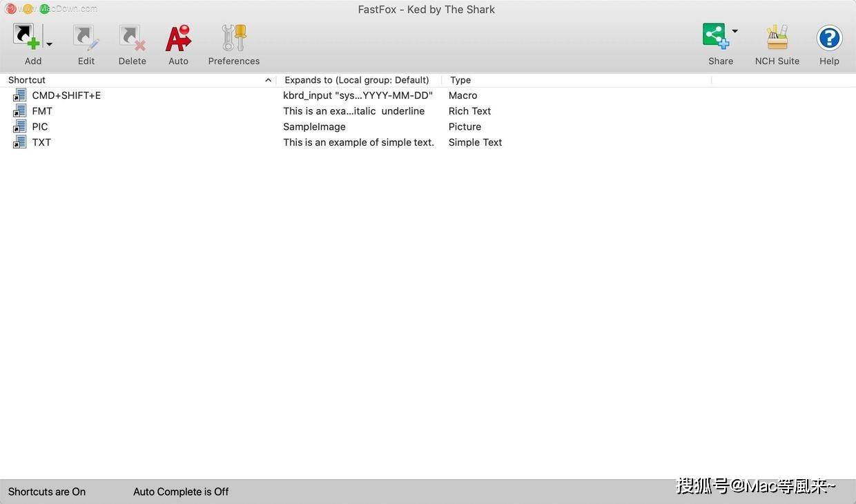
Task: Select the SampleImage expansion entry
Action: click(x=314, y=126)
